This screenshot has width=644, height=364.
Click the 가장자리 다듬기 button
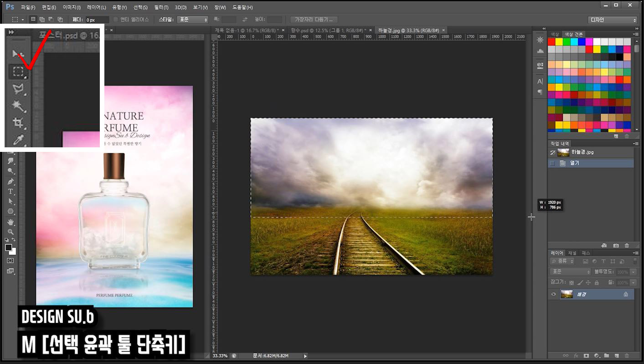point(314,20)
